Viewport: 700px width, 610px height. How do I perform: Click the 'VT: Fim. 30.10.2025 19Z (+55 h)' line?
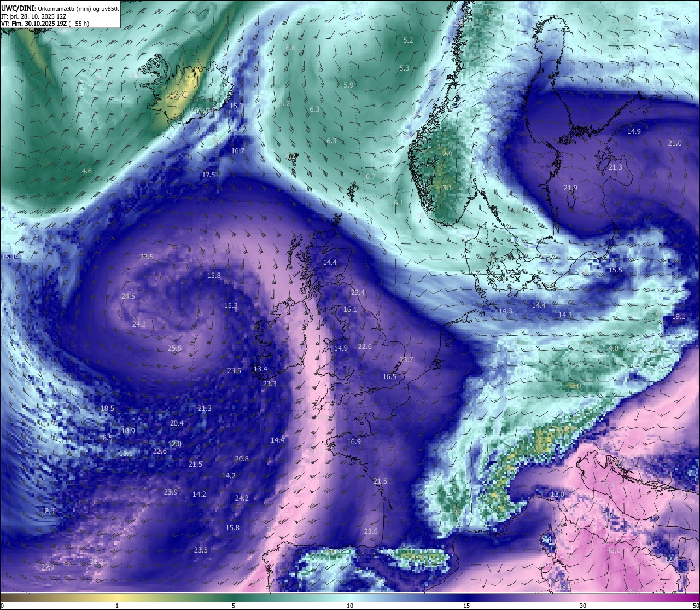pos(45,24)
